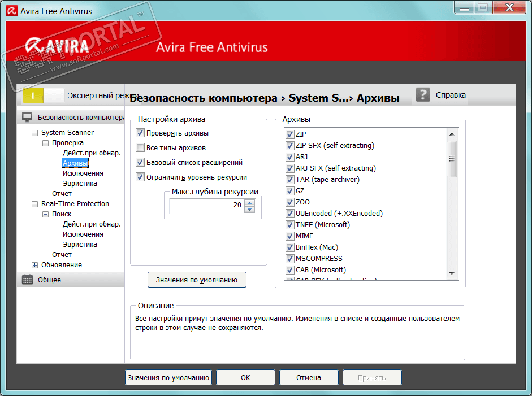Uncheck MSCOMPRESS archive type
Viewport: 532px width, 396px height.
290,259
